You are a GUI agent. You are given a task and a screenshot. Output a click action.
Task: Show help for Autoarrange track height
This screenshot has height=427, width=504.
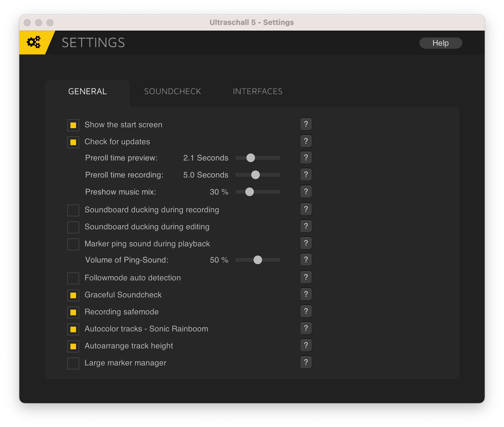click(x=306, y=345)
